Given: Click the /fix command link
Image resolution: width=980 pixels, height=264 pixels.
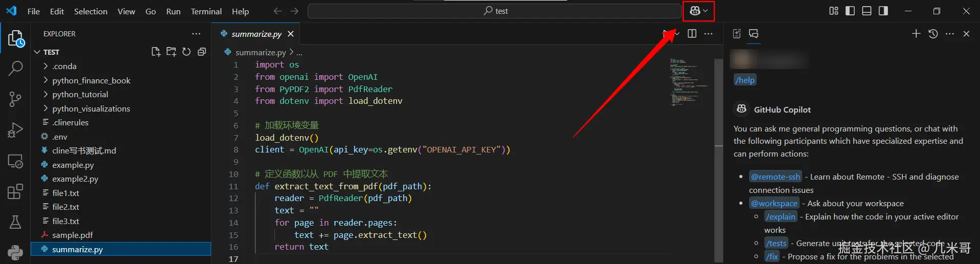Looking at the screenshot, I should coord(772,256).
